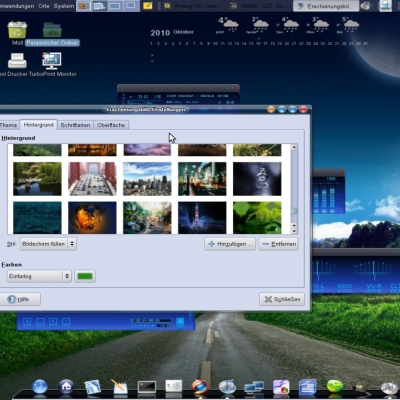Open the Einfarbig color style dropdown
Image resolution: width=400 pixels, height=400 pixels.
pyautogui.click(x=39, y=276)
